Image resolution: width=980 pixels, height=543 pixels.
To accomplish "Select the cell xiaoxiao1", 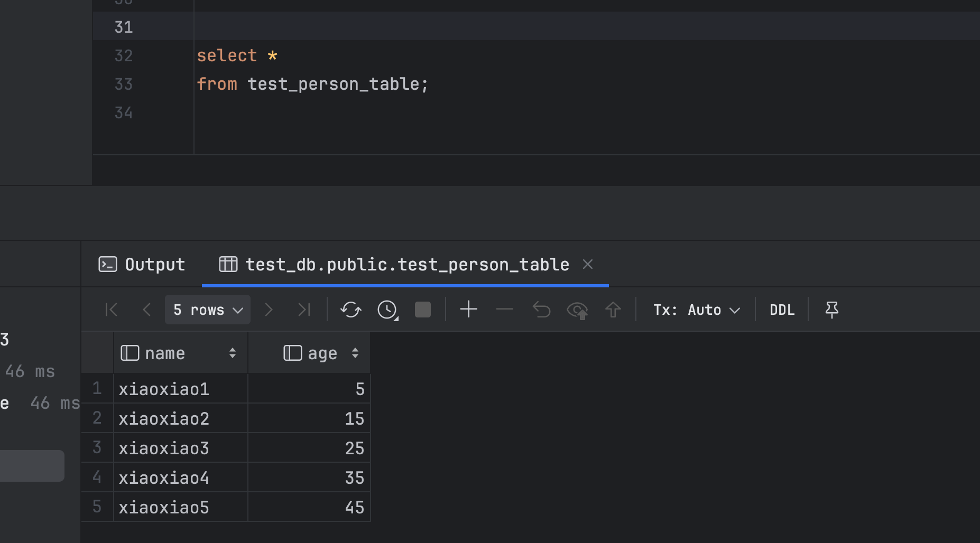I will 181,389.
